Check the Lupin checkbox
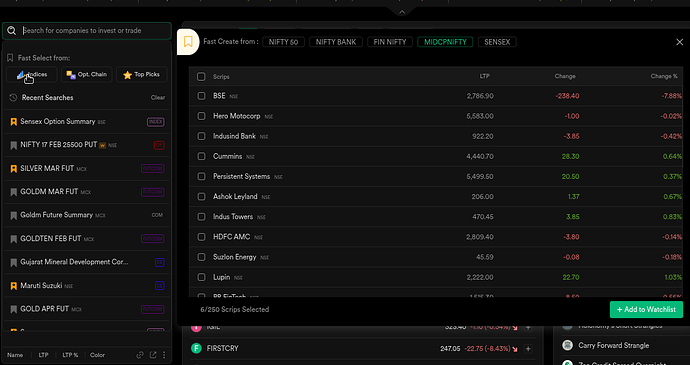 (201, 277)
